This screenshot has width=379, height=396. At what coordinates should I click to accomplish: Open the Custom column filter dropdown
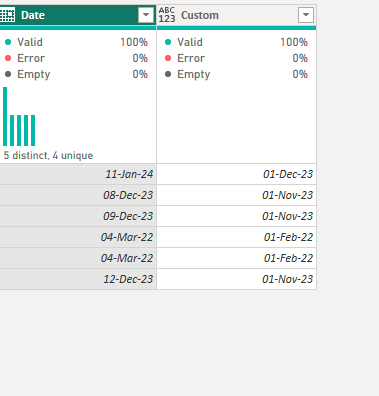[306, 15]
